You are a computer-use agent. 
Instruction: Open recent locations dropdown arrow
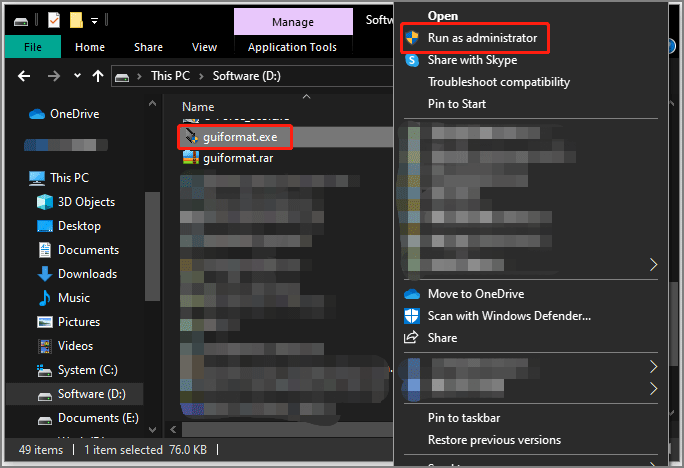pos(76,76)
